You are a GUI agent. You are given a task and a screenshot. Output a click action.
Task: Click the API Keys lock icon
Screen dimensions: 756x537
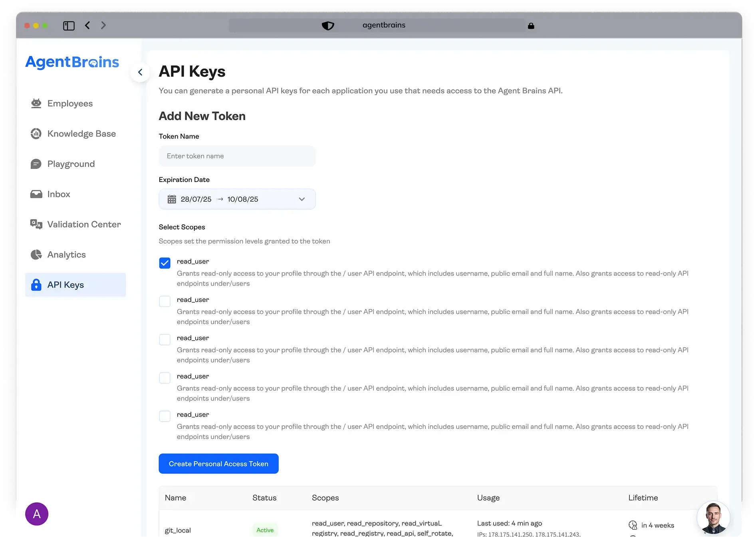pos(36,285)
